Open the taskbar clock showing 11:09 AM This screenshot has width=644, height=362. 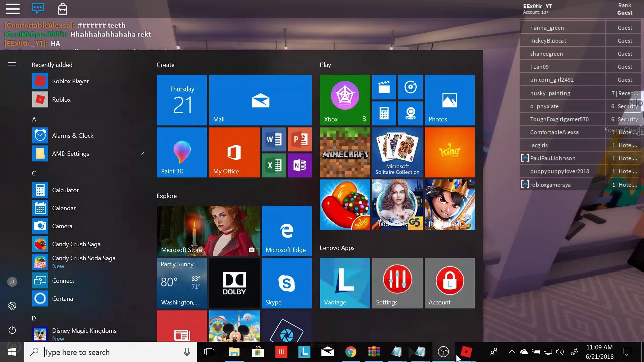599,352
